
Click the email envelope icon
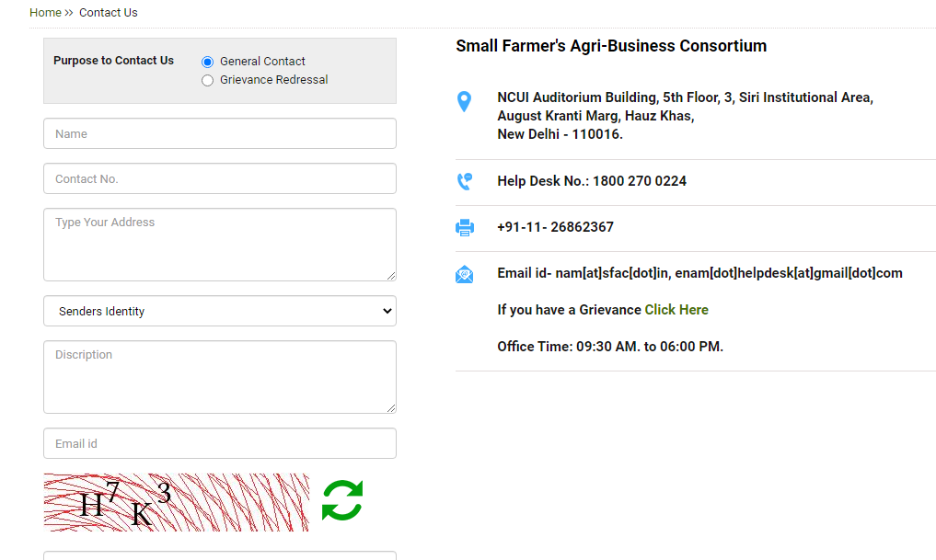(465, 274)
